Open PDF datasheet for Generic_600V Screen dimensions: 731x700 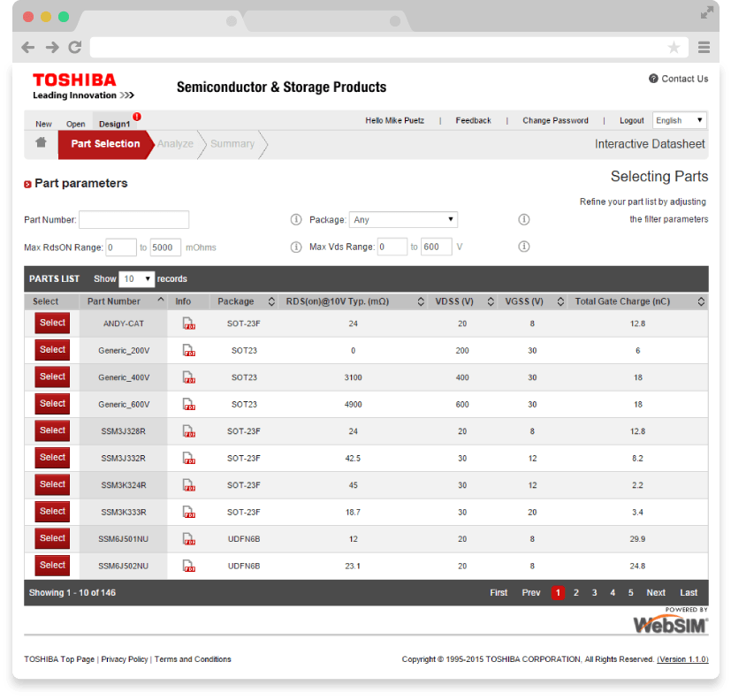pyautogui.click(x=189, y=404)
